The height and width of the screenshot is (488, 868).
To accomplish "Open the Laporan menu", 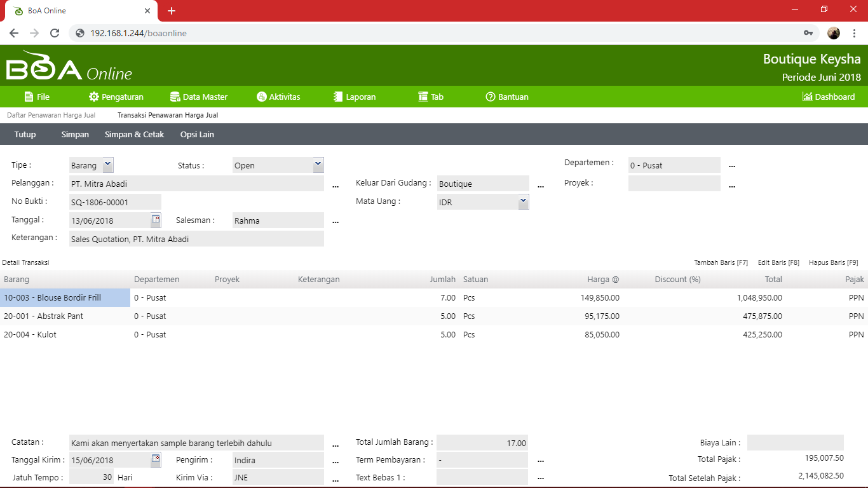I will pyautogui.click(x=355, y=97).
